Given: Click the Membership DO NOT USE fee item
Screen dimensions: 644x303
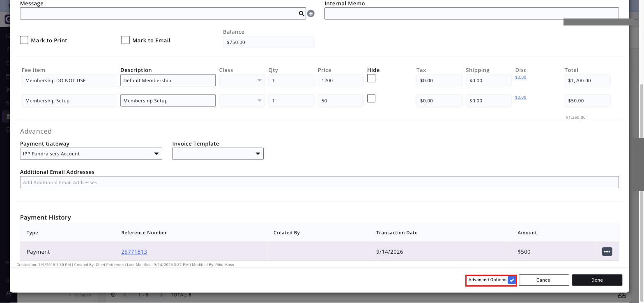Looking at the screenshot, I should coord(69,81).
